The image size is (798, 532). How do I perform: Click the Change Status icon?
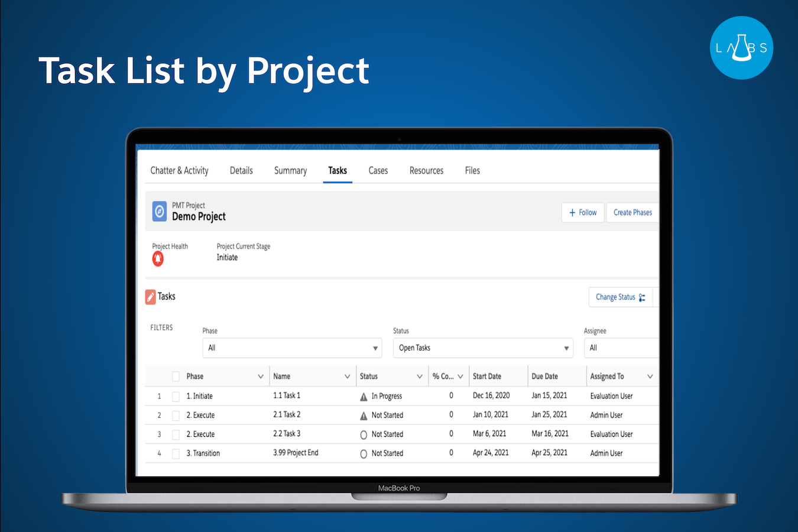(x=641, y=297)
